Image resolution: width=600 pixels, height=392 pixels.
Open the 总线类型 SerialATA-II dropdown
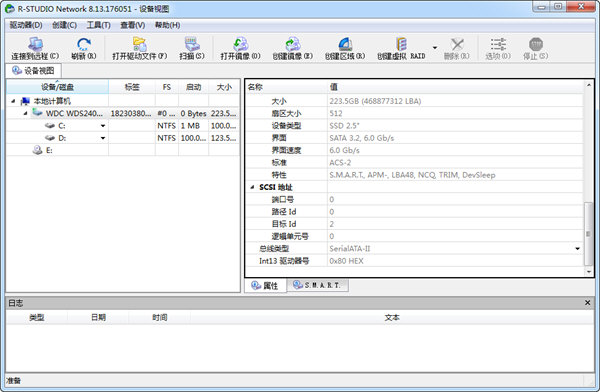pyautogui.click(x=577, y=248)
